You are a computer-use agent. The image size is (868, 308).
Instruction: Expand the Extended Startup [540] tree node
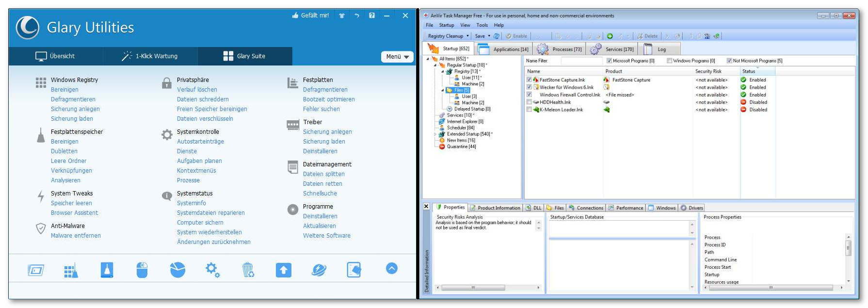[x=435, y=134]
